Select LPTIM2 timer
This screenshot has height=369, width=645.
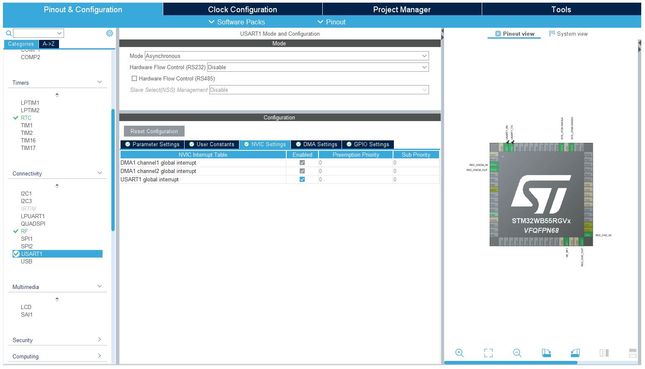click(x=30, y=110)
